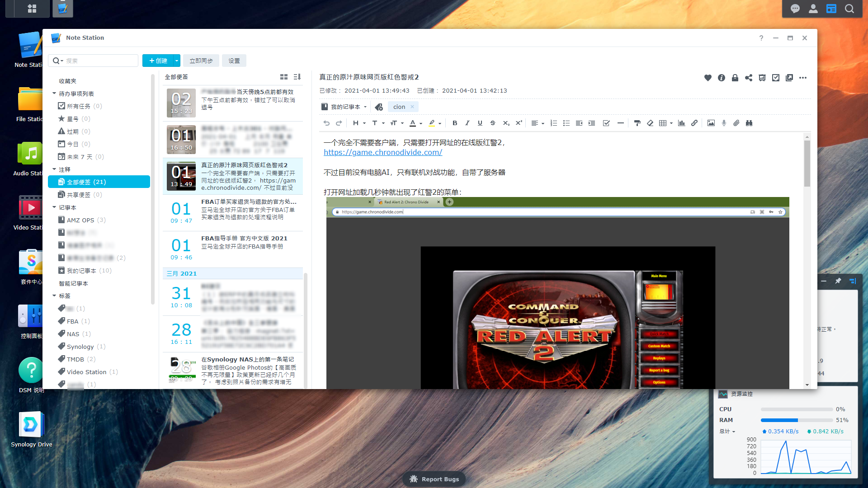
Task: Click the note search input field
Action: pyautogui.click(x=99, y=61)
